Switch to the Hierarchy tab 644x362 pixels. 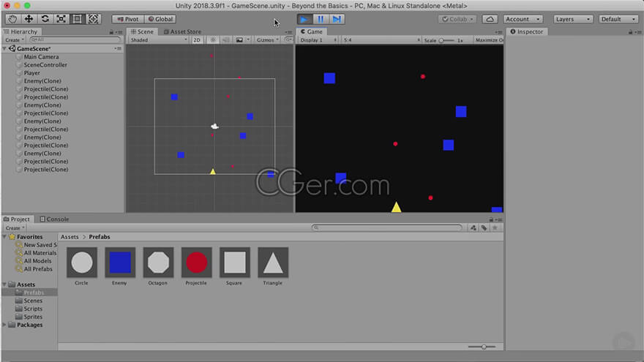coord(20,31)
